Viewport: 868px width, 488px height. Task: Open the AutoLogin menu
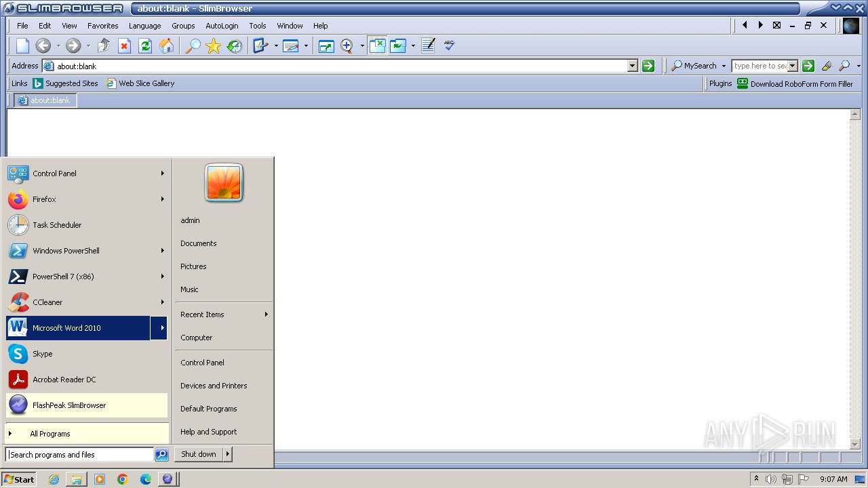[222, 26]
